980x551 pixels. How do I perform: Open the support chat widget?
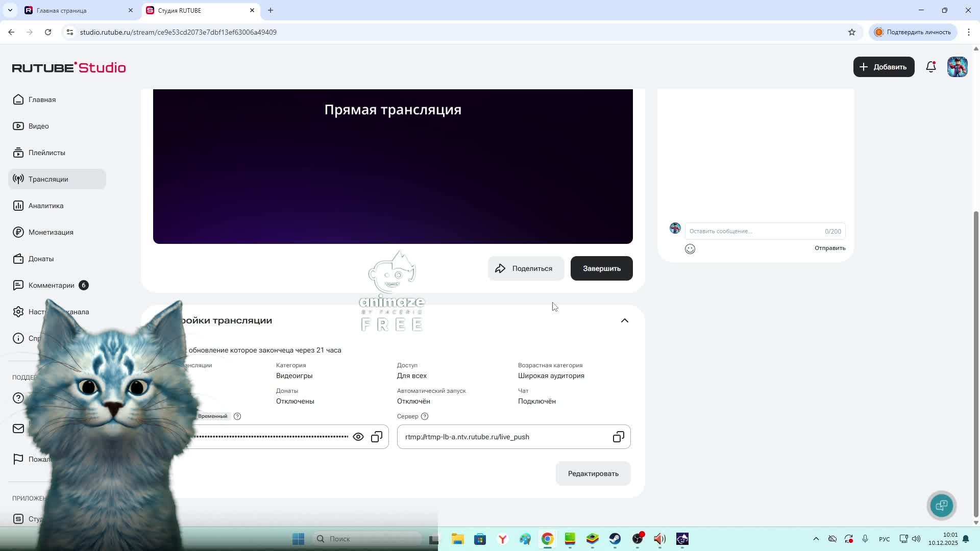click(942, 505)
